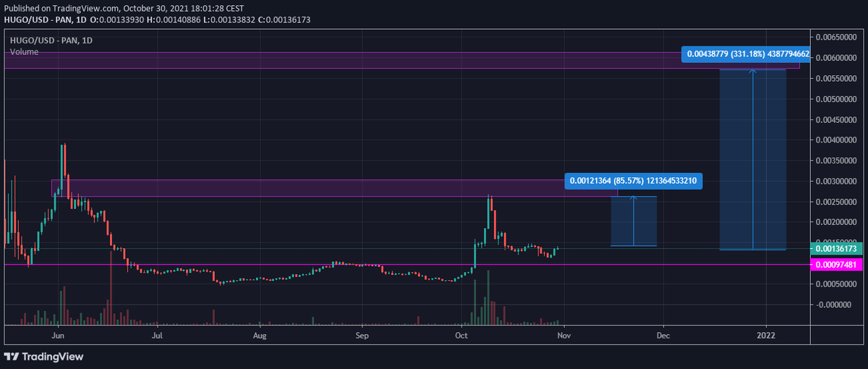The height and width of the screenshot is (369, 868).
Task: Click the 0.00350000 price axis label
Action: point(837,160)
